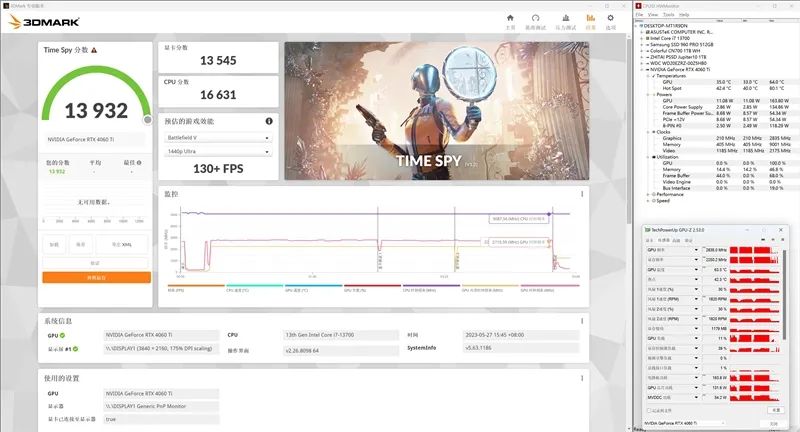Expand the Samsung SSD 960 PRO node

click(642, 44)
